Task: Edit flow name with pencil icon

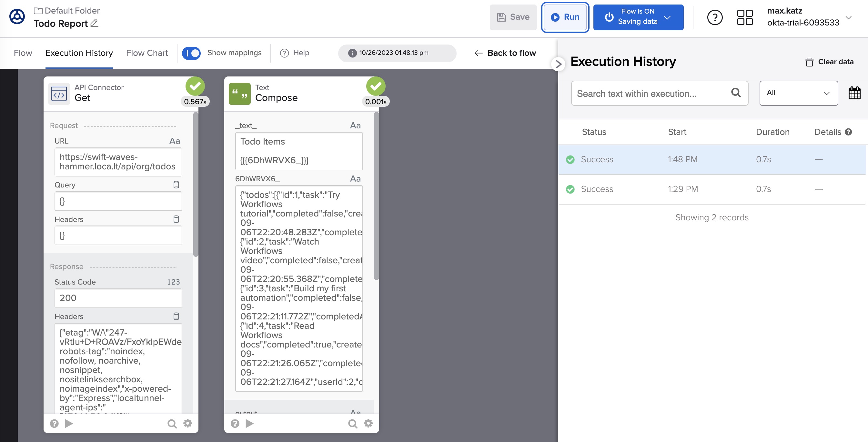Action: pos(94,23)
